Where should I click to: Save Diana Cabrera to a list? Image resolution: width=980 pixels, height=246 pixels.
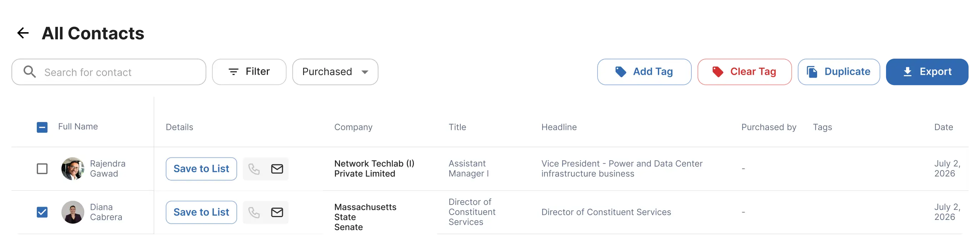(x=201, y=212)
